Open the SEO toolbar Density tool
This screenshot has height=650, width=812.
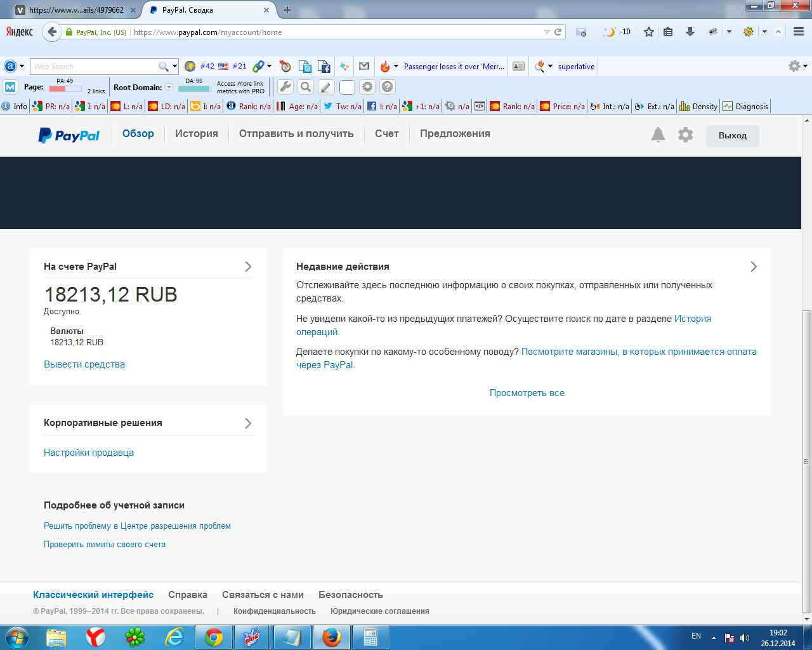pos(698,106)
